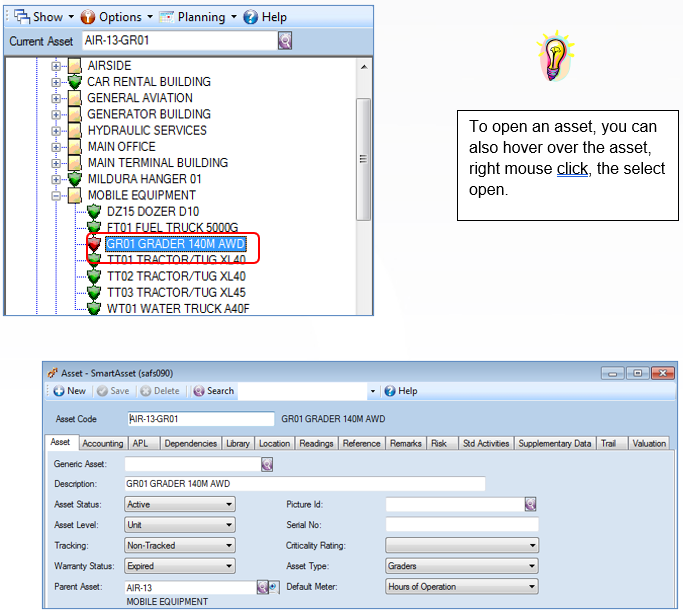Open the Planning menu
The image size is (683, 611).
click(x=198, y=17)
